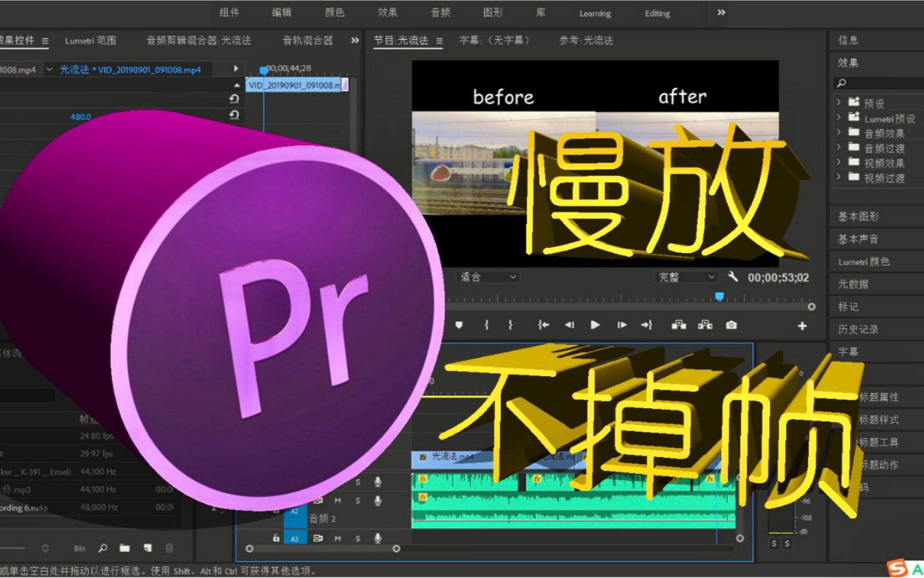Open 信息 panel
Image resolution: width=924 pixels, height=578 pixels.
(848, 40)
